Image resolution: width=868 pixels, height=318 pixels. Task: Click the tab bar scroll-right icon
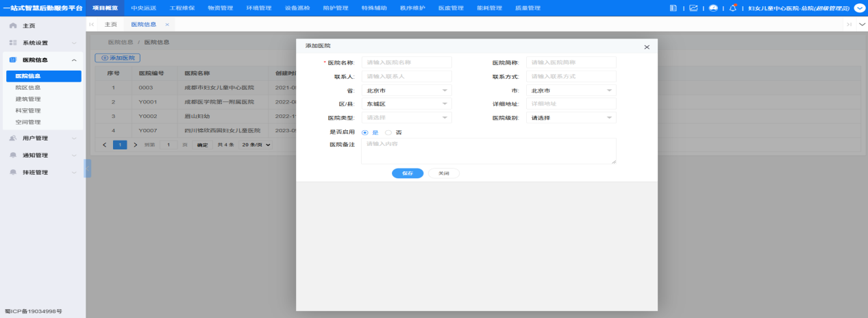850,24
